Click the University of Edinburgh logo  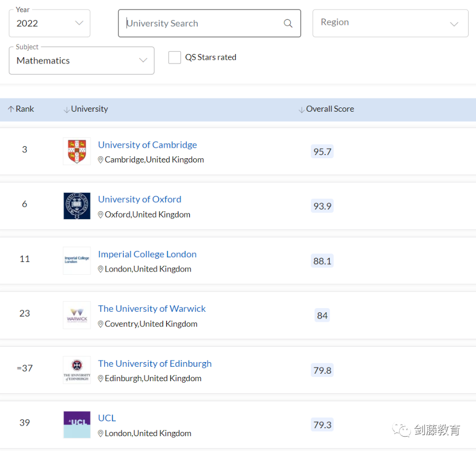[77, 369]
